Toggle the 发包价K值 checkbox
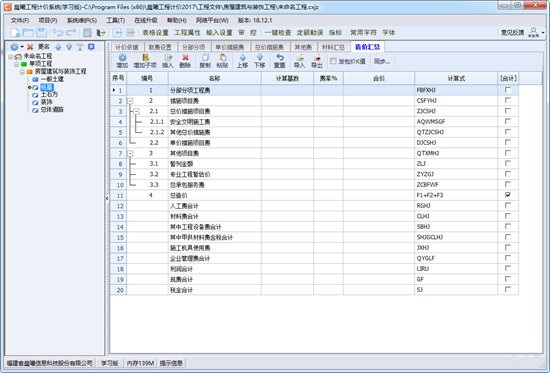The width and height of the screenshot is (550, 373). (333, 61)
